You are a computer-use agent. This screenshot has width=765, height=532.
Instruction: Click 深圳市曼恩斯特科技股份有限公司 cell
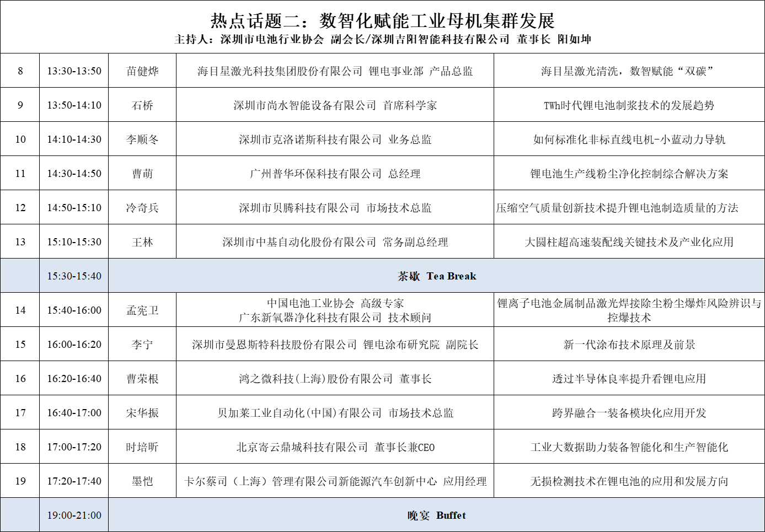point(335,344)
